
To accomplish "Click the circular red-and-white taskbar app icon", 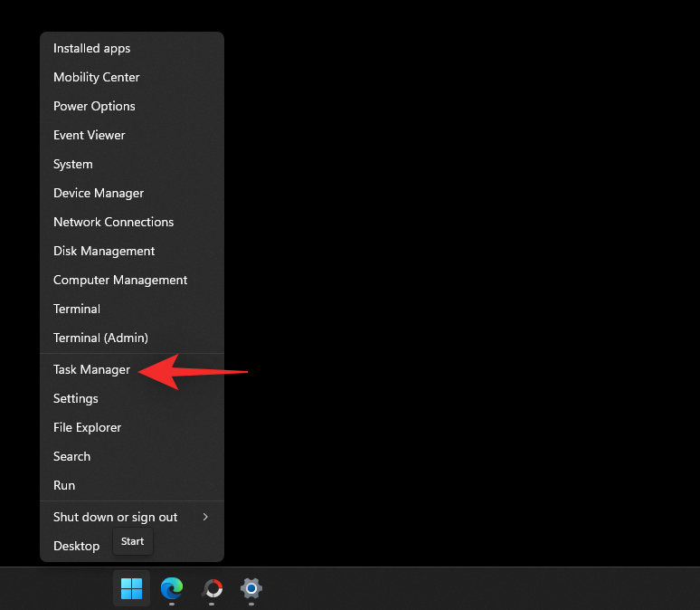I will pyautogui.click(x=212, y=588).
